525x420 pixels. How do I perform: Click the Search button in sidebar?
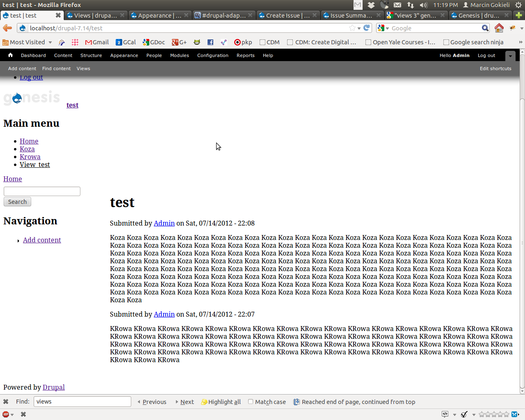pos(17,202)
